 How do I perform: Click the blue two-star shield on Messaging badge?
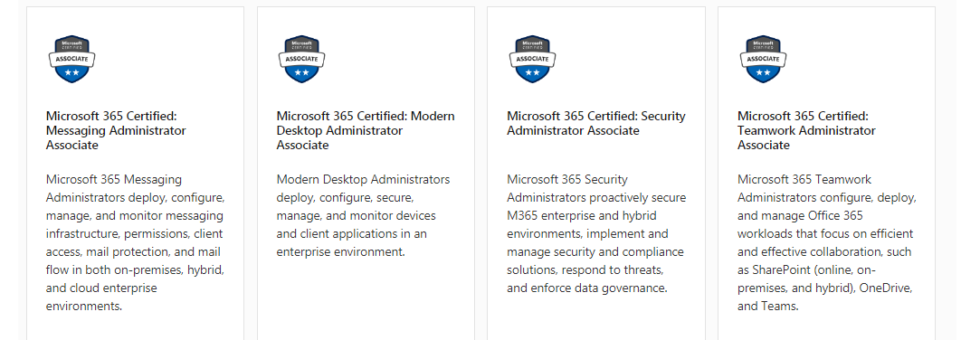click(71, 74)
